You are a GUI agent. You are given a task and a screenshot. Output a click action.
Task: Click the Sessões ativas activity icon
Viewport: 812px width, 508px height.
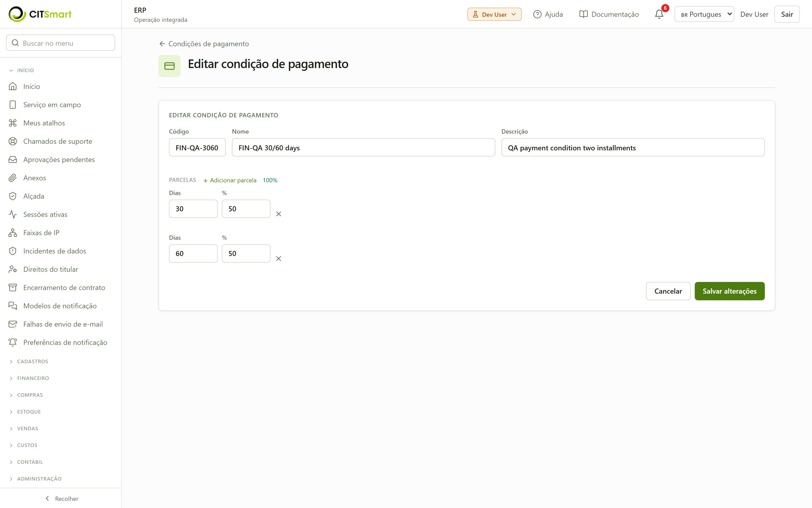coord(13,214)
